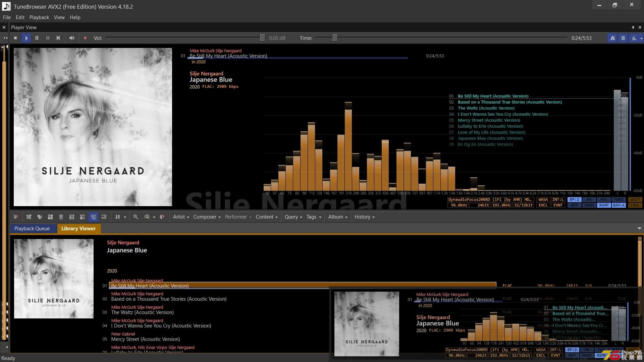
Task: Select I Don't Wanna See You Cry library row
Action: tap(161, 326)
